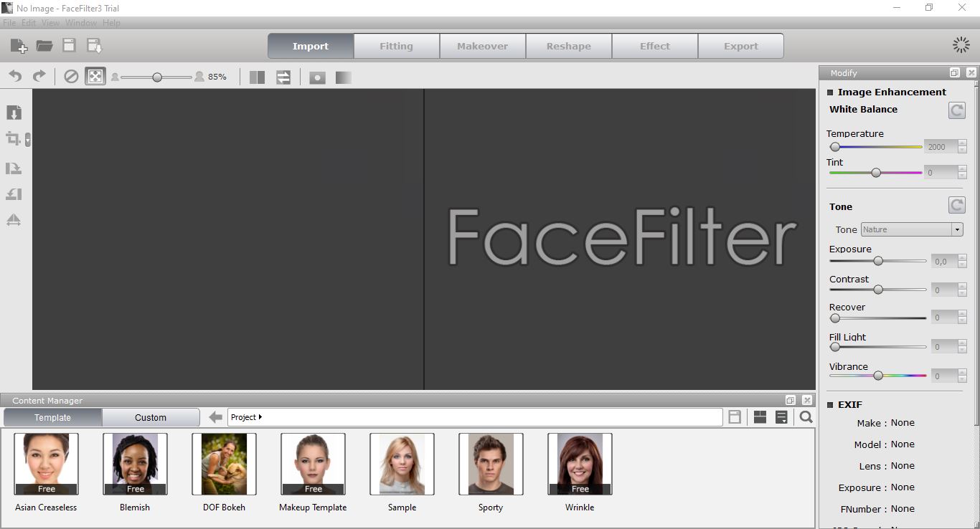980x529 pixels.
Task: Click the search magnifier icon
Action: [x=806, y=417]
